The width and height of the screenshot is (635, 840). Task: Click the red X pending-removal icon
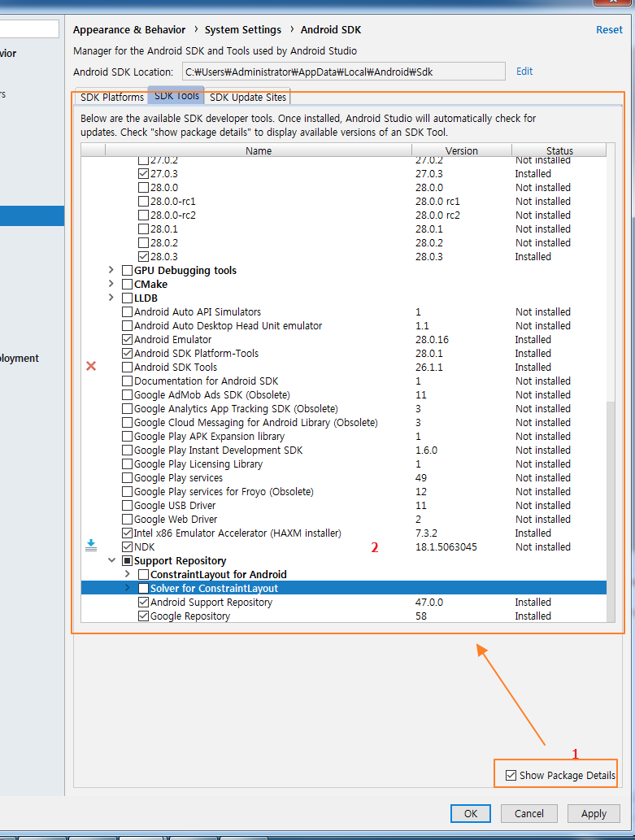coord(91,367)
